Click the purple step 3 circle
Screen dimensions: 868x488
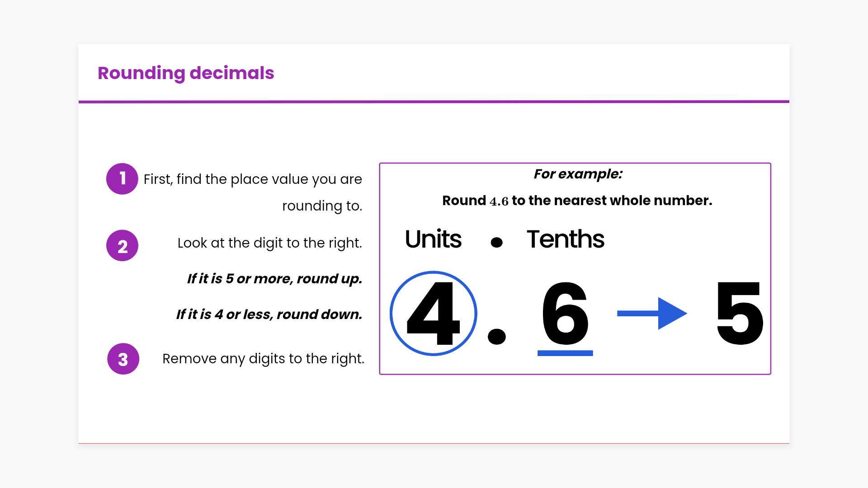(123, 359)
